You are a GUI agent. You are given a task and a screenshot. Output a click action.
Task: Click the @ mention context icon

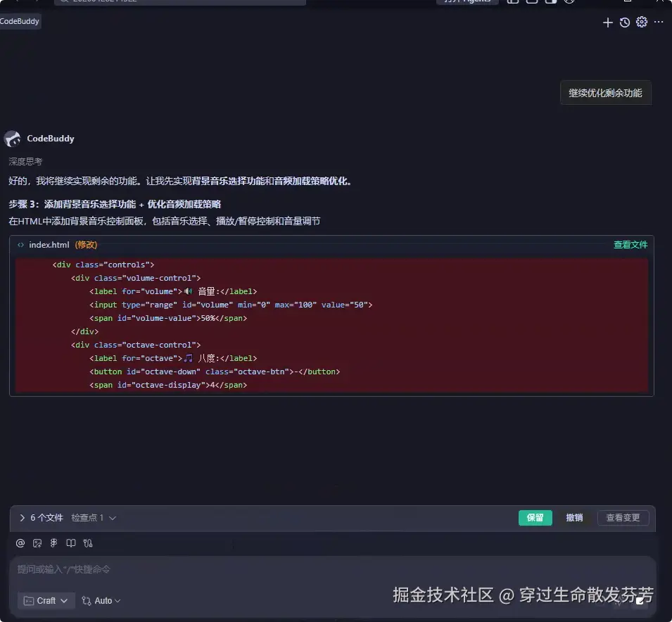[x=20, y=543]
